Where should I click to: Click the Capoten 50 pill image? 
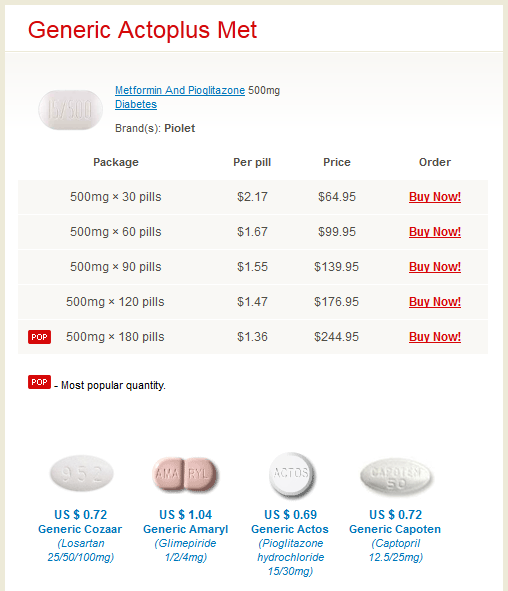coord(396,476)
